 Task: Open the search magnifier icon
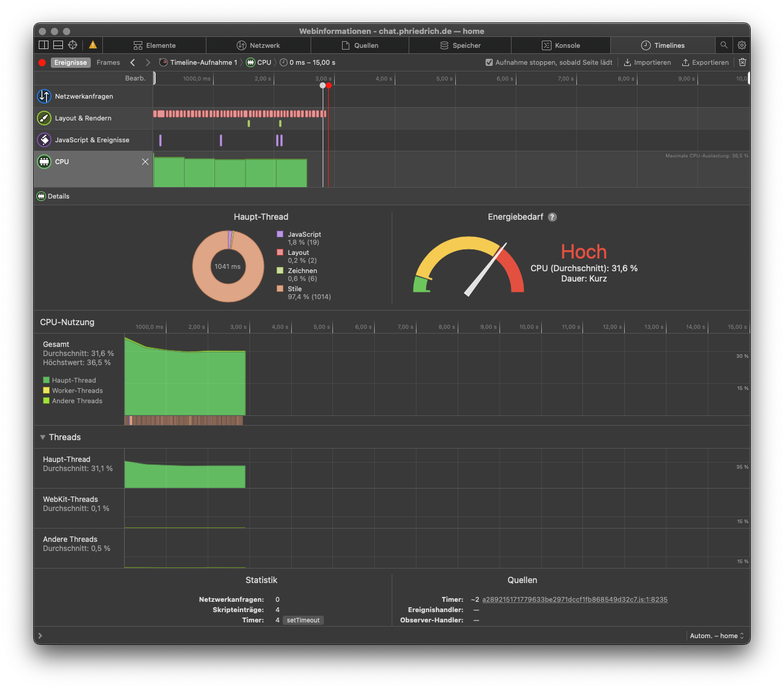[724, 45]
